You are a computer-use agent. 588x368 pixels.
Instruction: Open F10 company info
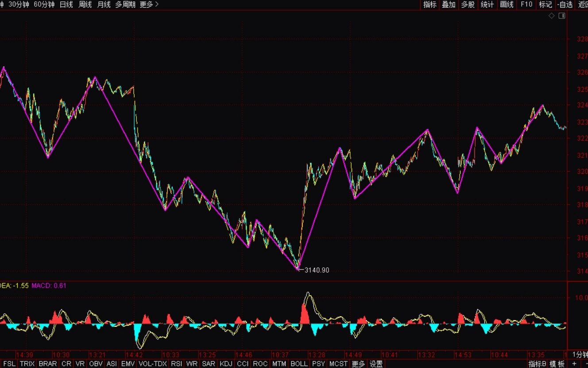(526, 4)
